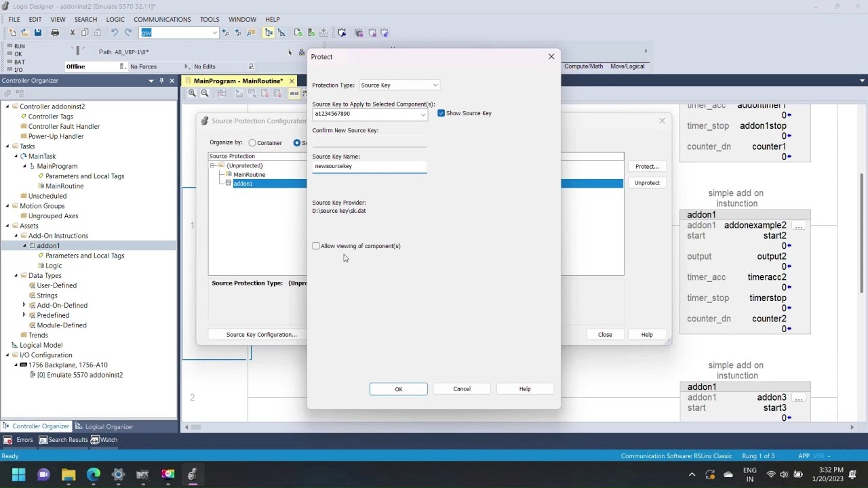Save the project with the floppy icon
This screenshot has height=488, width=868.
pyautogui.click(x=37, y=33)
